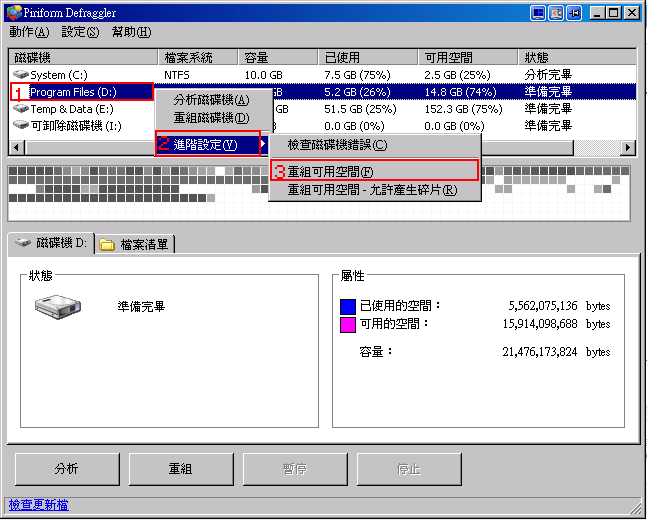Select the System (C:) drive row
Image resolution: width=647 pixels, height=520 pixels.
(322, 75)
